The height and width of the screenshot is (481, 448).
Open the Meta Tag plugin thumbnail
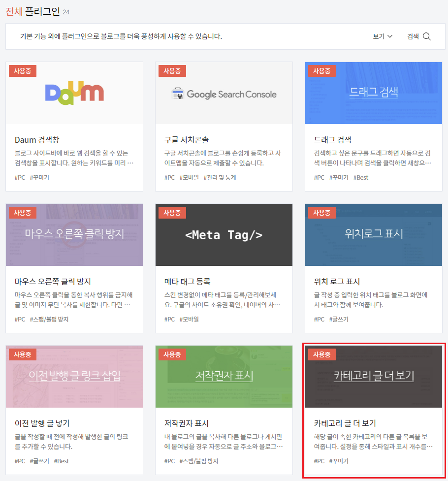pos(224,235)
